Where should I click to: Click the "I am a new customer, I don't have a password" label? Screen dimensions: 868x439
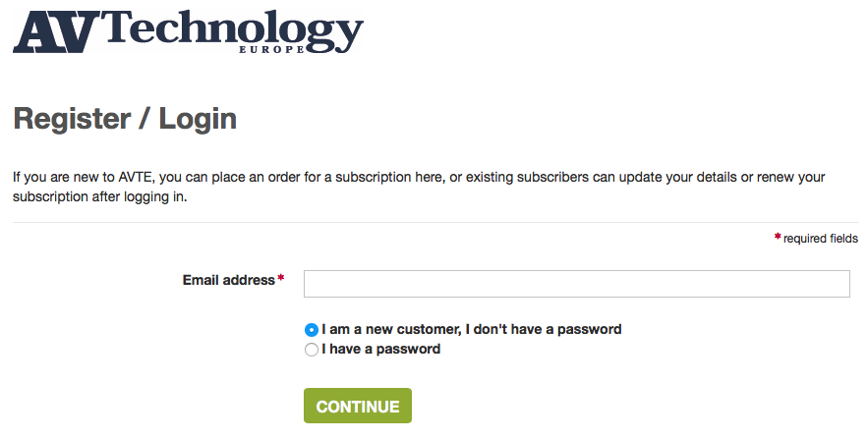(471, 330)
